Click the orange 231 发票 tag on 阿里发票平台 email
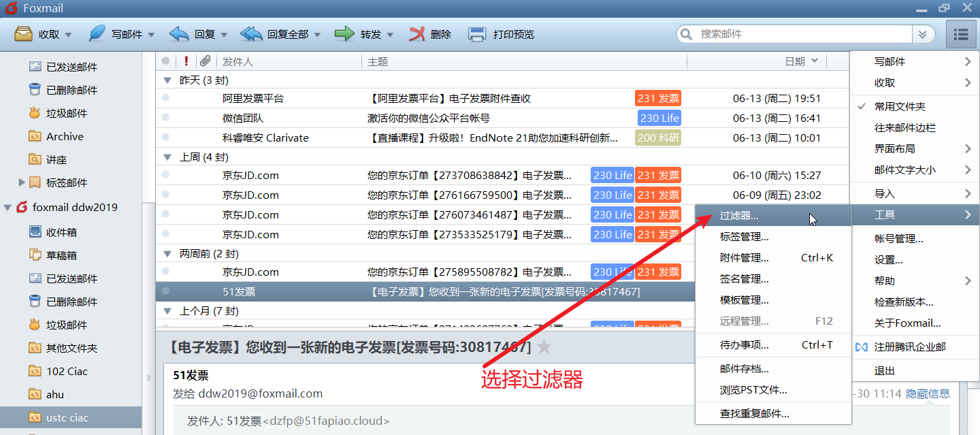The width and height of the screenshot is (980, 435). click(x=658, y=98)
